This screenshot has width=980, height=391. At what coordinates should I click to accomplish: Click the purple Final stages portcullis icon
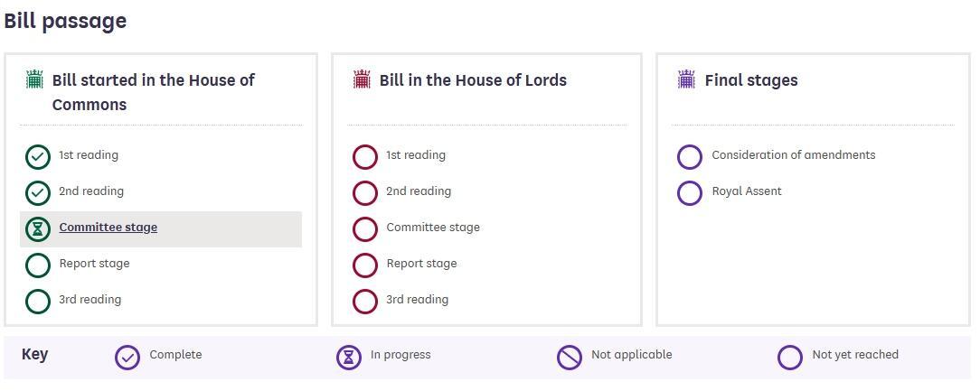click(x=687, y=80)
